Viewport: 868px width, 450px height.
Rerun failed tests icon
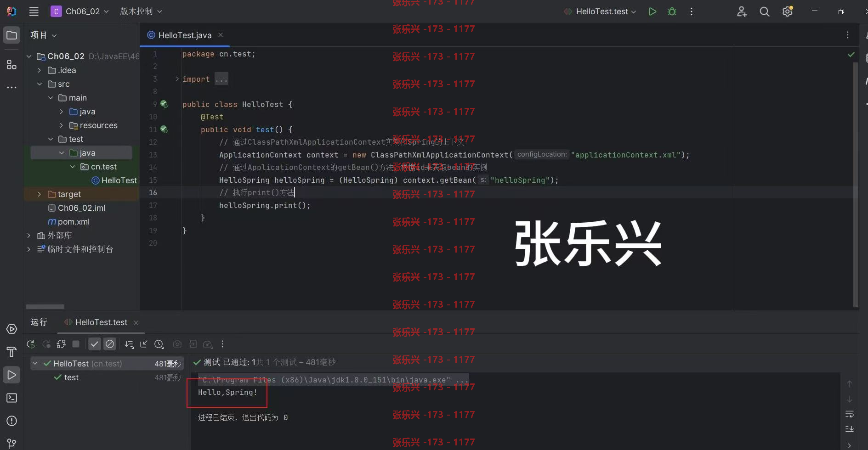pyautogui.click(x=46, y=344)
